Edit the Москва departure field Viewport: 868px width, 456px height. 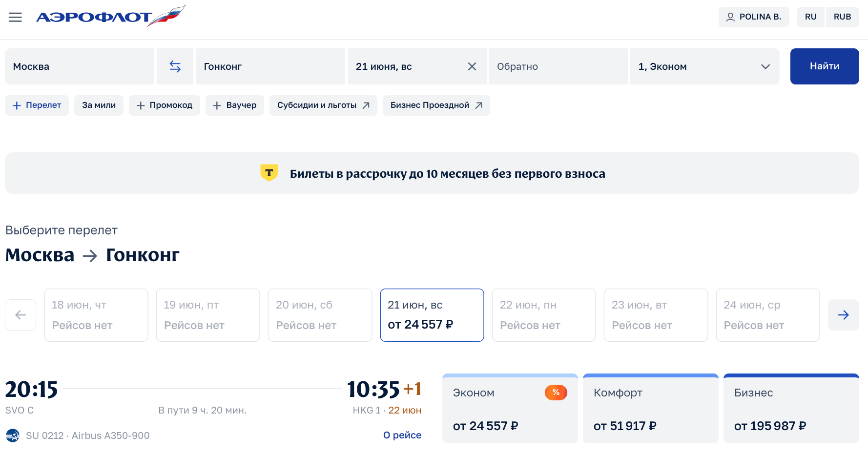coord(80,66)
